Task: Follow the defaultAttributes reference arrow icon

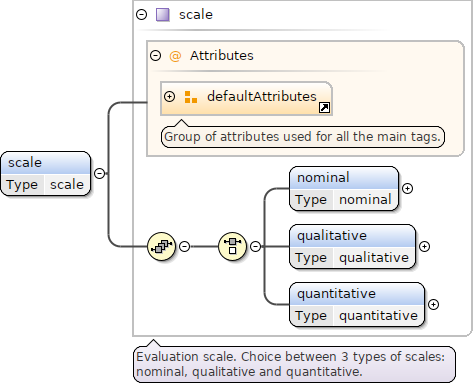Action: 324,108
